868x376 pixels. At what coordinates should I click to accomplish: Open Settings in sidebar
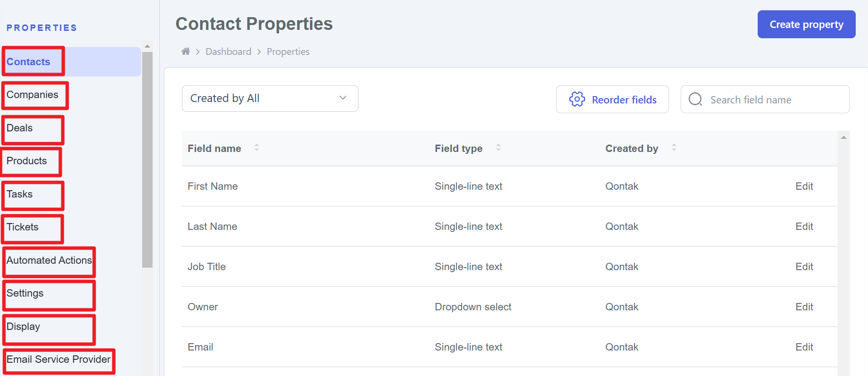tap(25, 293)
